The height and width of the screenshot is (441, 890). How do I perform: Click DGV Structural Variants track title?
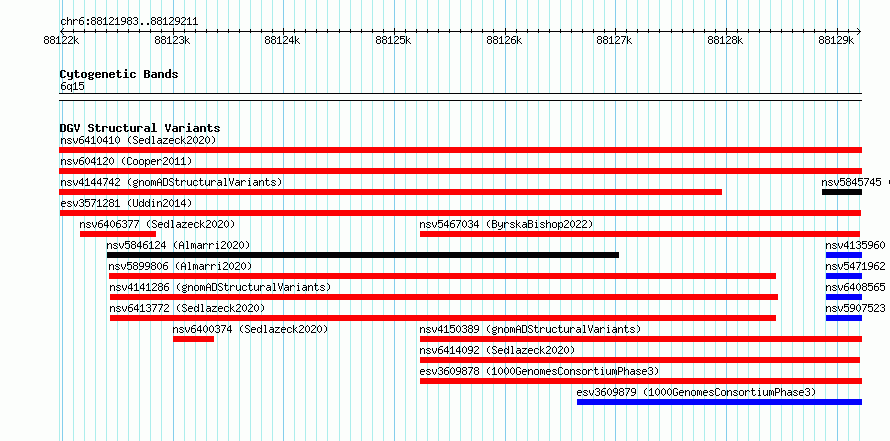point(140,128)
